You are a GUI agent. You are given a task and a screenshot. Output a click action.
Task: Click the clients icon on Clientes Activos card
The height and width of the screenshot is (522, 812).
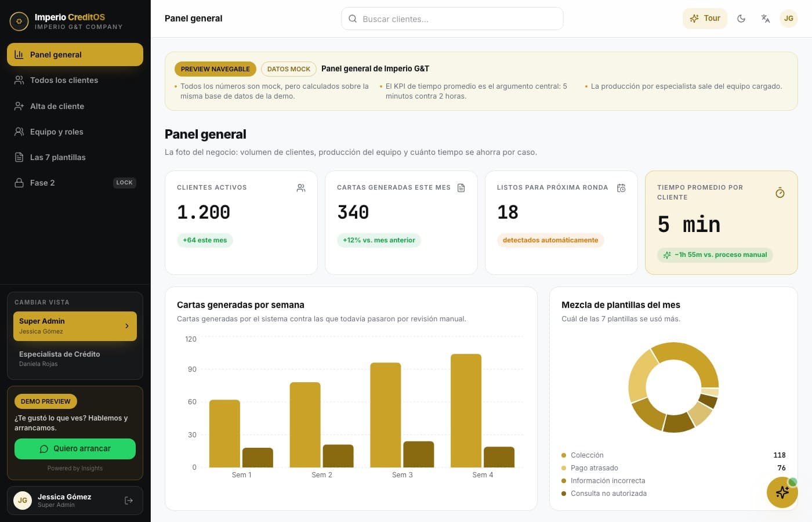coord(301,188)
